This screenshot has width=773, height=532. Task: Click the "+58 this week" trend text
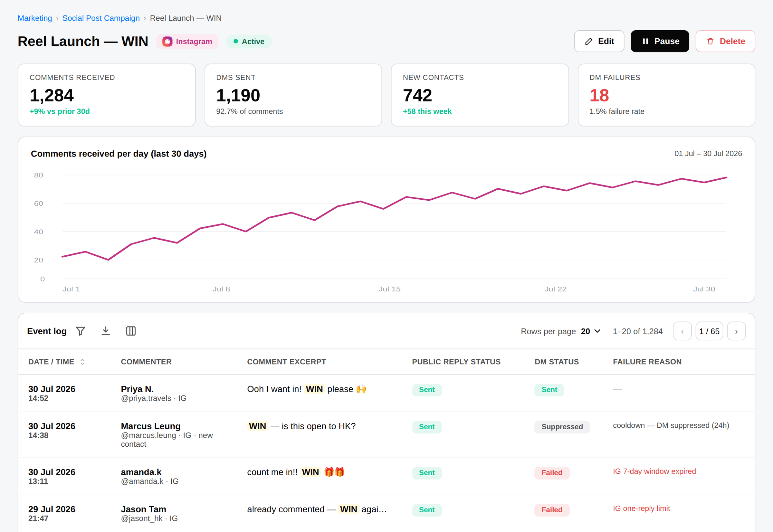pyautogui.click(x=427, y=111)
